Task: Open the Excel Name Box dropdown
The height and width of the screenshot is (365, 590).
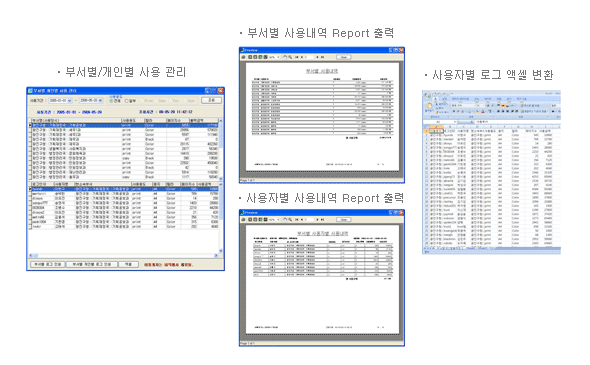Action: coord(455,122)
